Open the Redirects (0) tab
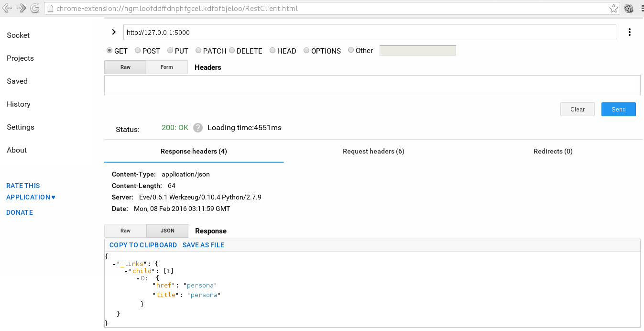Viewport: 644px width, 331px height. point(553,151)
